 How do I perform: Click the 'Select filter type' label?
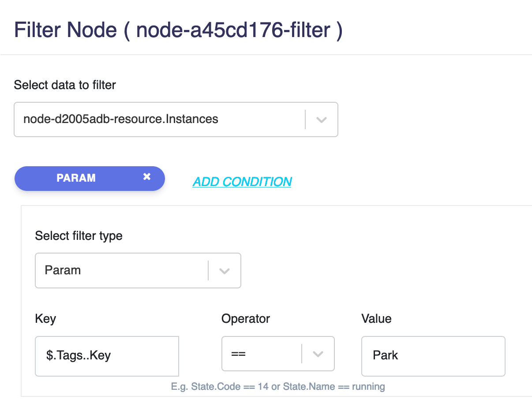coord(79,236)
